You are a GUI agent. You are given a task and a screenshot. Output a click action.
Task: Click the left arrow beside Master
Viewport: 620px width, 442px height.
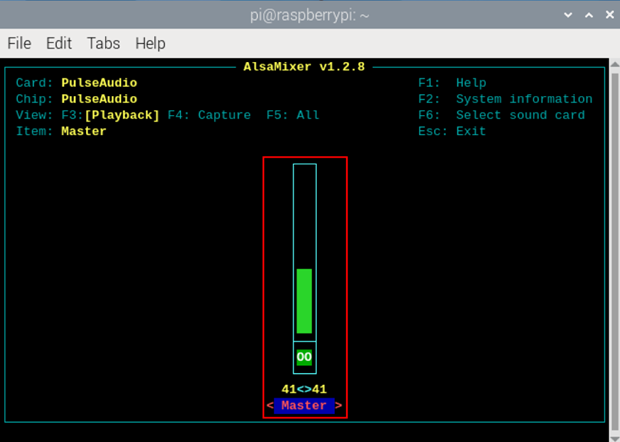(x=270, y=406)
